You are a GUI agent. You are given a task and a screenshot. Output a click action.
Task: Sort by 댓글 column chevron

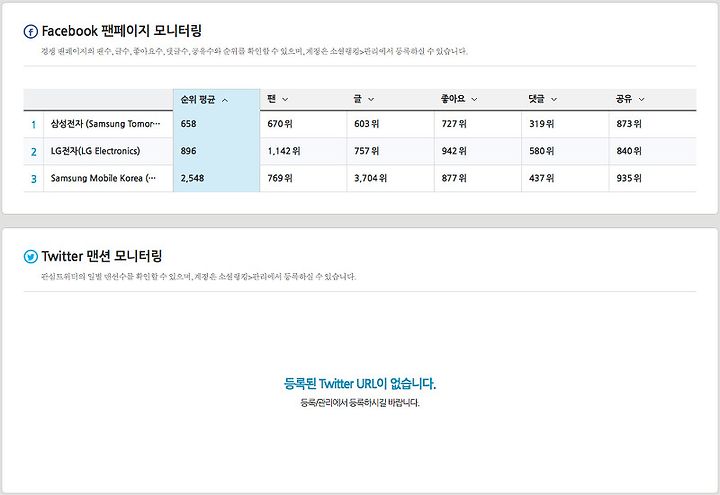(554, 99)
